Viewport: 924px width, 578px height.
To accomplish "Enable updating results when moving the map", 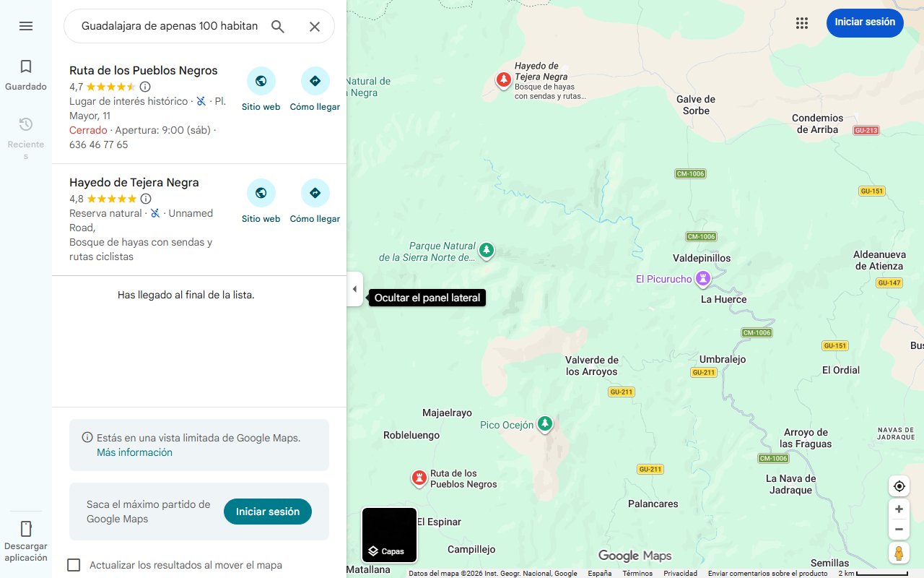I will click(74, 565).
